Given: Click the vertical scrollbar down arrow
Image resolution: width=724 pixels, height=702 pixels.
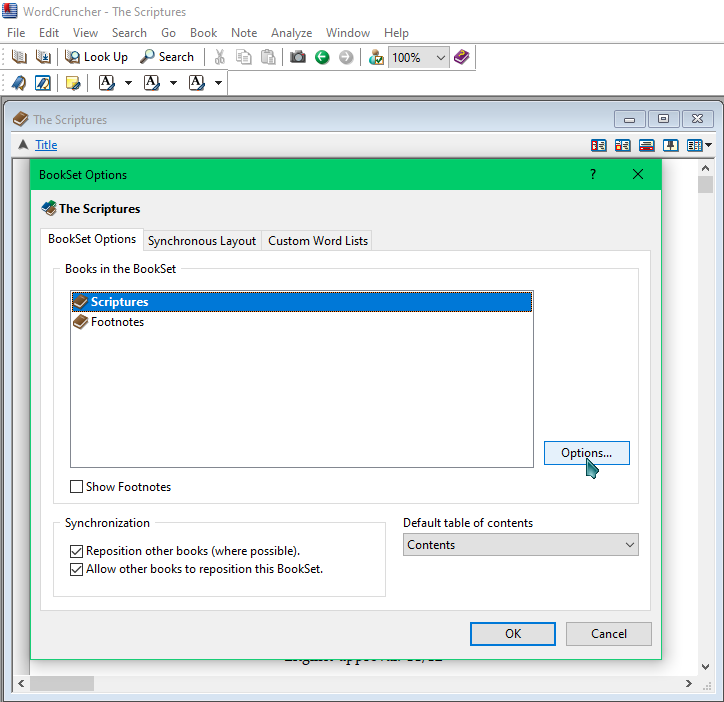Looking at the screenshot, I should click(705, 667).
